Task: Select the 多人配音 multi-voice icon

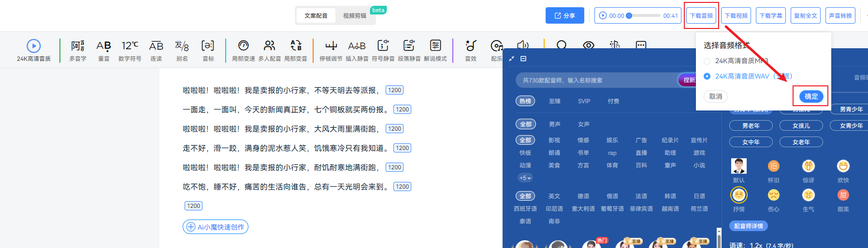Action: 269,46
